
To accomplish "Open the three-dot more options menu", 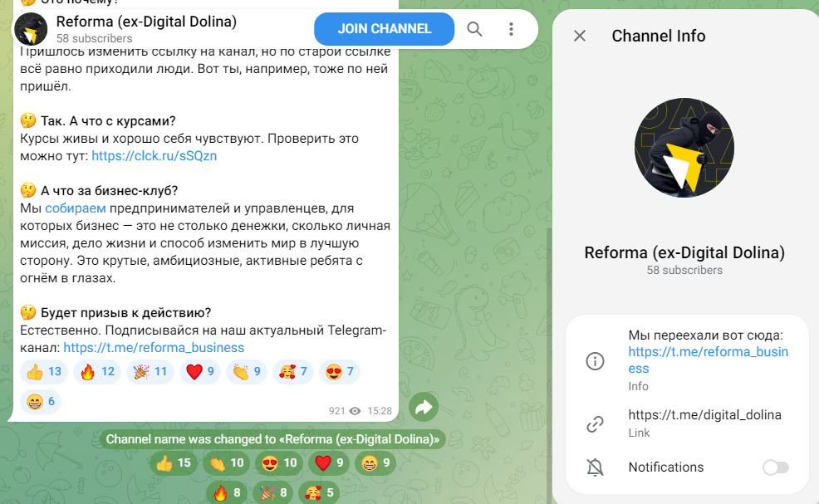I will coord(511,29).
